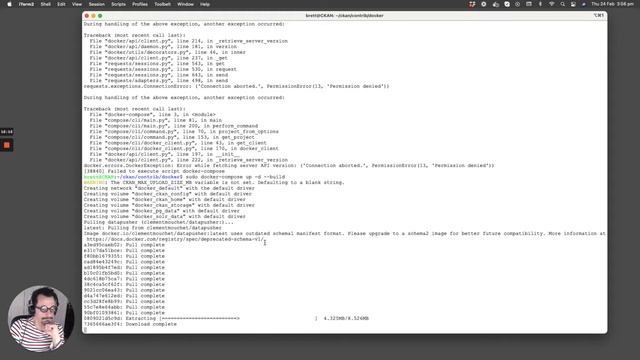Click 'Creating volume docker_ckan_storage' line
This screenshot has width=640, height=360.
pyautogui.click(x=169, y=205)
